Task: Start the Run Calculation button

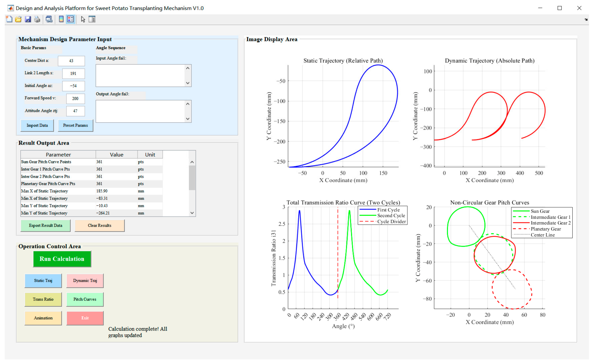Action: [x=62, y=259]
